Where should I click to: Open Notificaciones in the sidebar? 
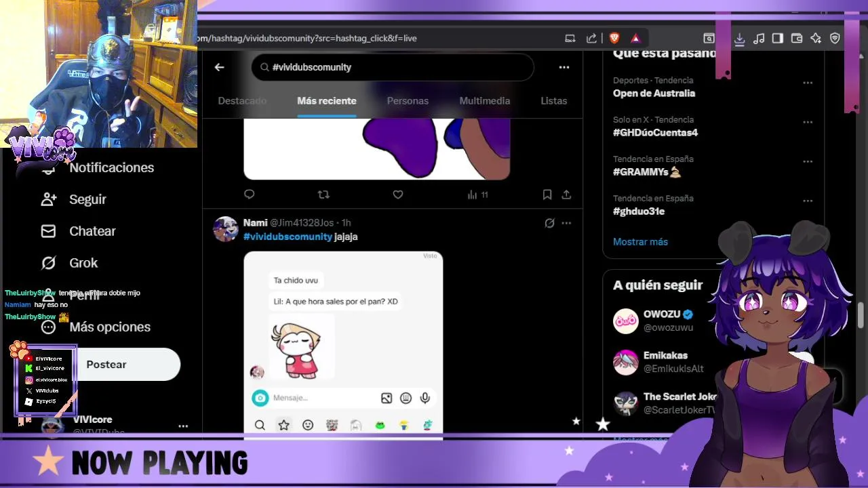pos(98,167)
